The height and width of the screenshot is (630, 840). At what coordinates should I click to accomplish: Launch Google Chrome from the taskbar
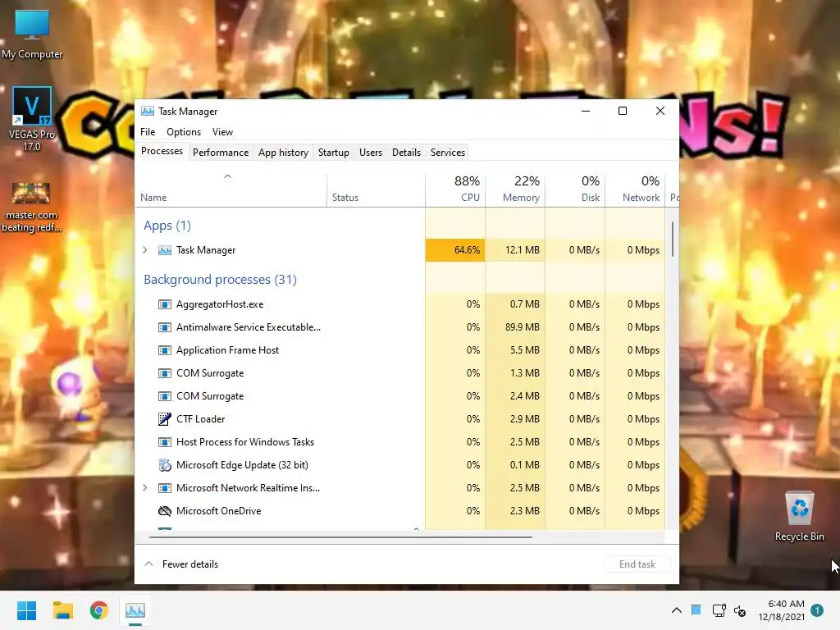[99, 610]
